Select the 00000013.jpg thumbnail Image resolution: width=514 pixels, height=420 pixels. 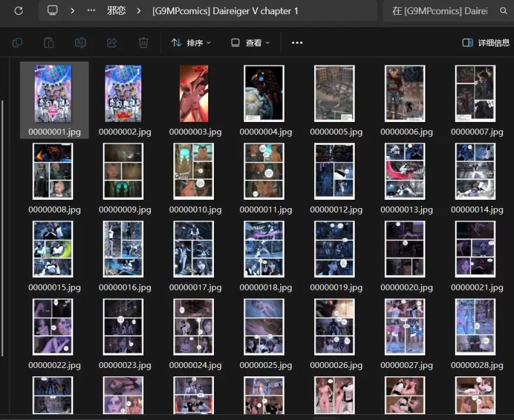(405, 171)
